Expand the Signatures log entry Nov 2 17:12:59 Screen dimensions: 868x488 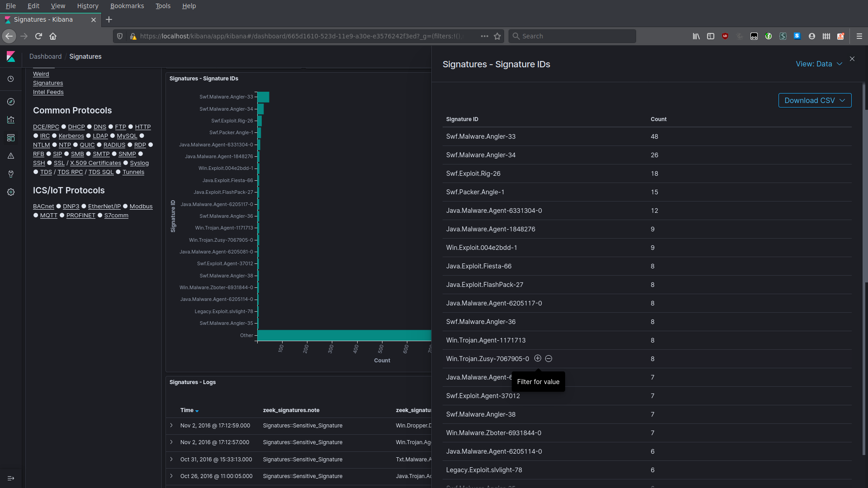172,425
